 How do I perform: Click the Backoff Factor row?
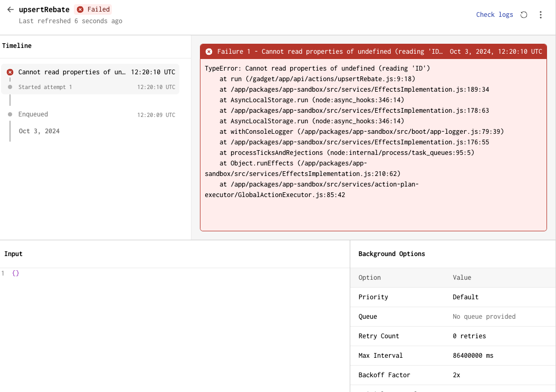453,375
